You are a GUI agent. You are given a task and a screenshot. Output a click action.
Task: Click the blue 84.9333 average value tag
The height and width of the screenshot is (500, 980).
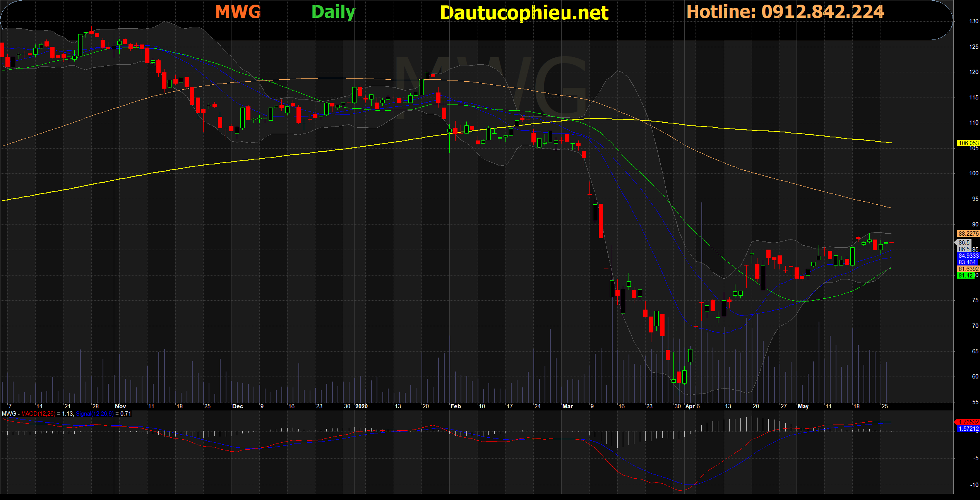tap(968, 256)
